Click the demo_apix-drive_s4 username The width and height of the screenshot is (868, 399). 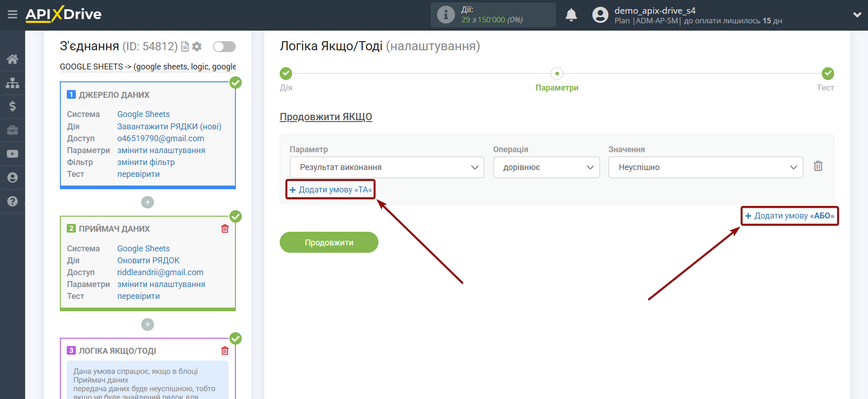click(x=655, y=11)
